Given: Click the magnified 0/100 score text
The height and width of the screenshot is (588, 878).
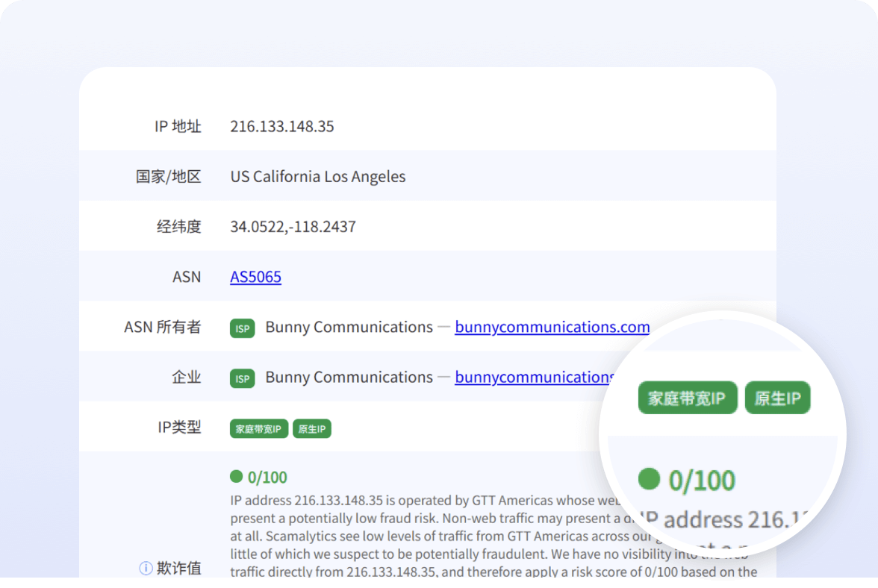Looking at the screenshot, I should pos(701,481).
